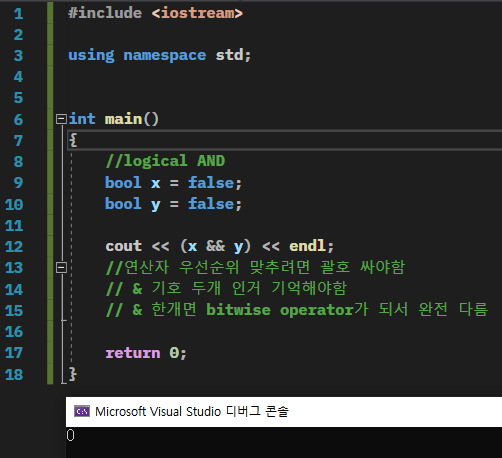This screenshot has height=458, width=502.
Task: Click the false value assigned to x
Action: coord(211,183)
